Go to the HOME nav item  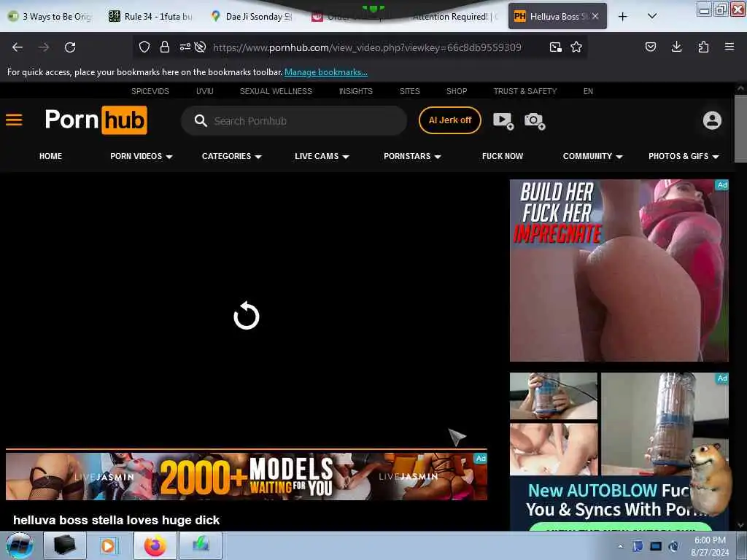point(50,156)
